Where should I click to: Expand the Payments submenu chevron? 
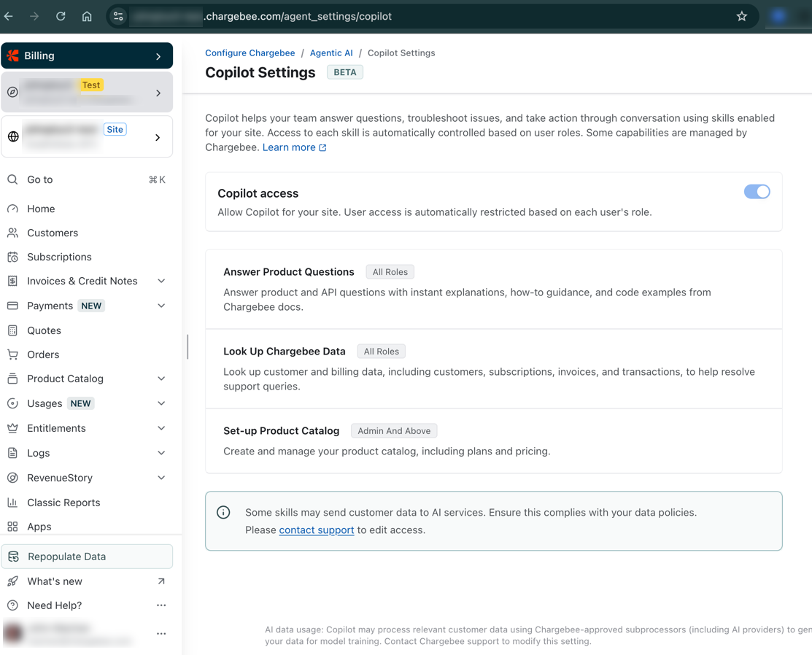click(161, 306)
